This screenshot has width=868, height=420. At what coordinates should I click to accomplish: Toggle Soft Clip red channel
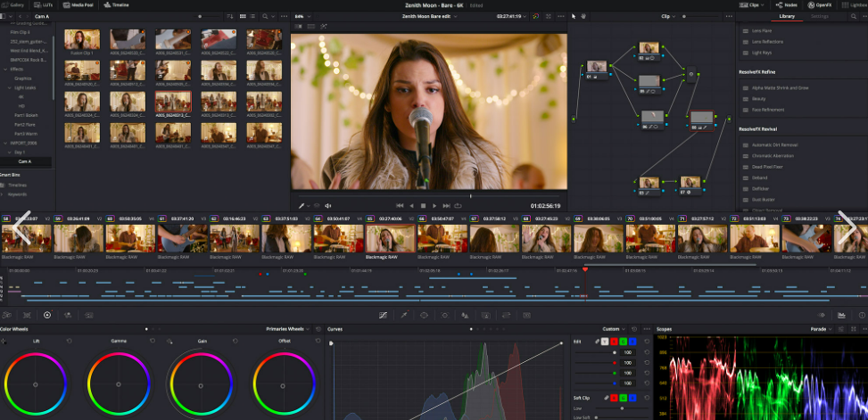[614, 398]
